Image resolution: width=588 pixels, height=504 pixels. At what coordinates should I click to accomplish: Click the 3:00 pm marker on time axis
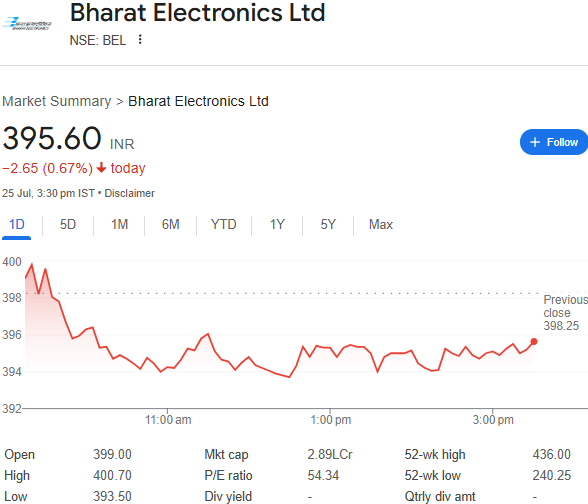pyautogui.click(x=493, y=420)
